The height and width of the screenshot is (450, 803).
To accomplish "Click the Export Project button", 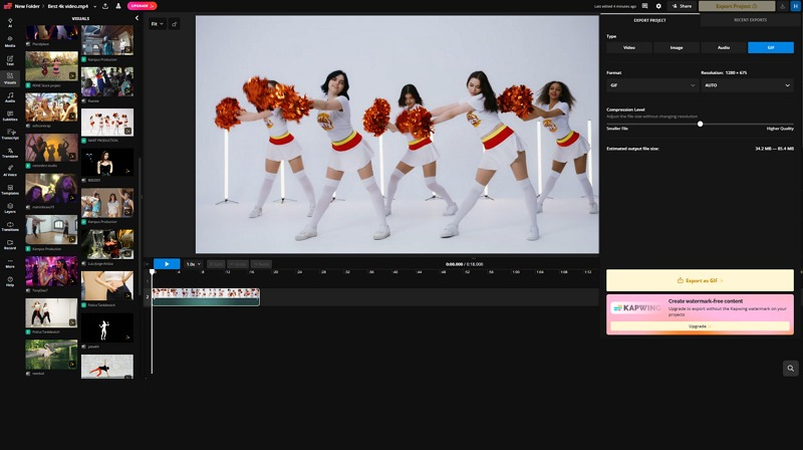I will coord(736,6).
